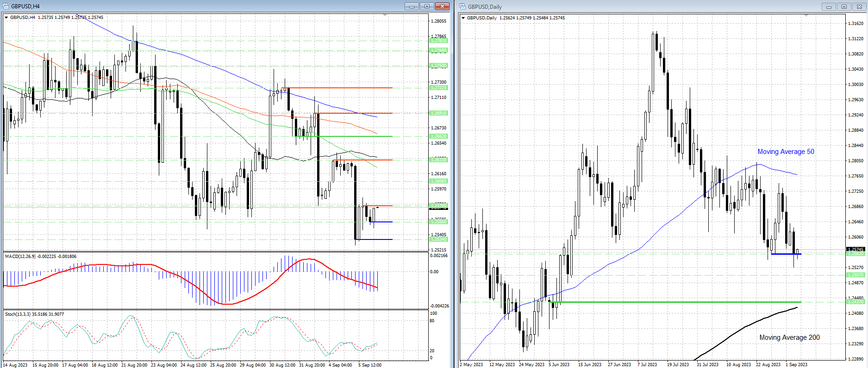Close the GBPUSD,H4 chart window
This screenshot has height=368, width=868.
click(x=442, y=6)
